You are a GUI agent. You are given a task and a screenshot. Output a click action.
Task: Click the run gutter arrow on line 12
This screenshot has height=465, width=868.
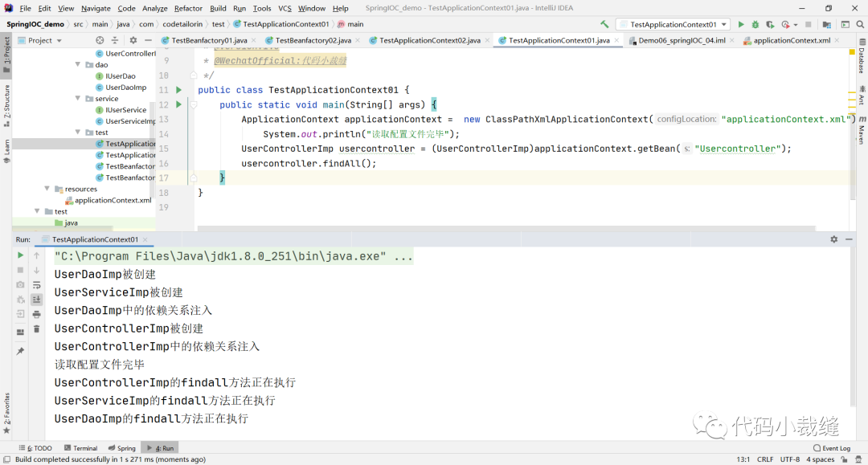coord(178,104)
